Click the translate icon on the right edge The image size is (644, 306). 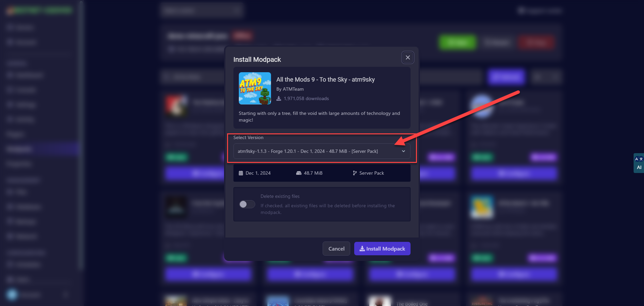[x=639, y=159]
